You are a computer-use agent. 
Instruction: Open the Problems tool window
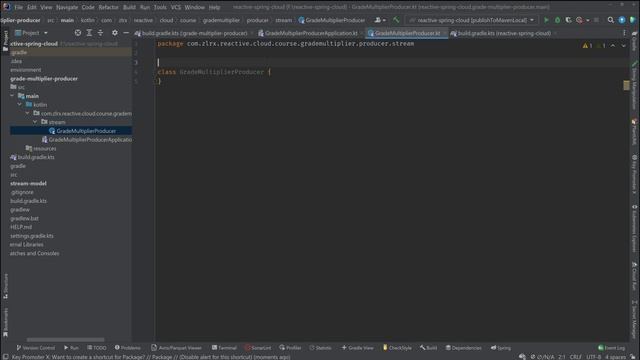click(x=127, y=348)
